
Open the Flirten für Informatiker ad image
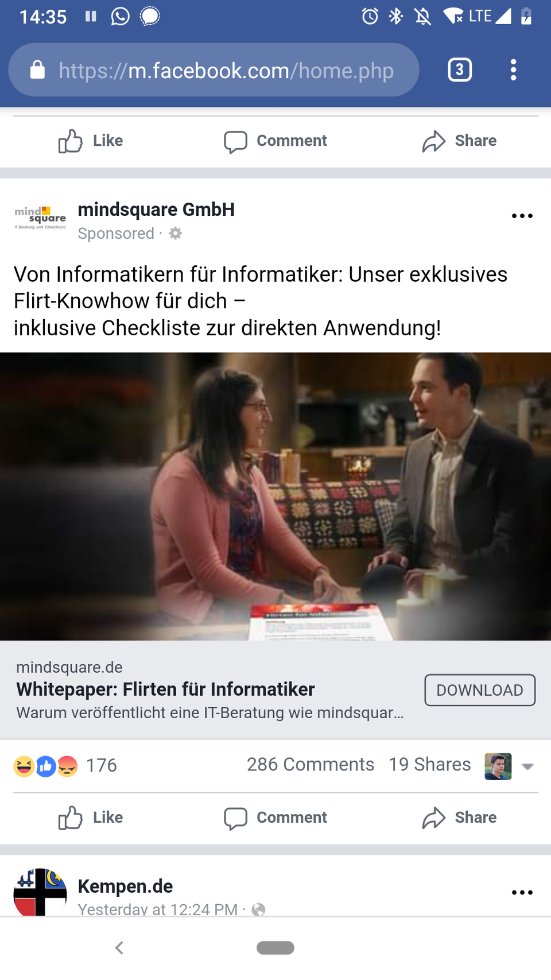click(275, 496)
